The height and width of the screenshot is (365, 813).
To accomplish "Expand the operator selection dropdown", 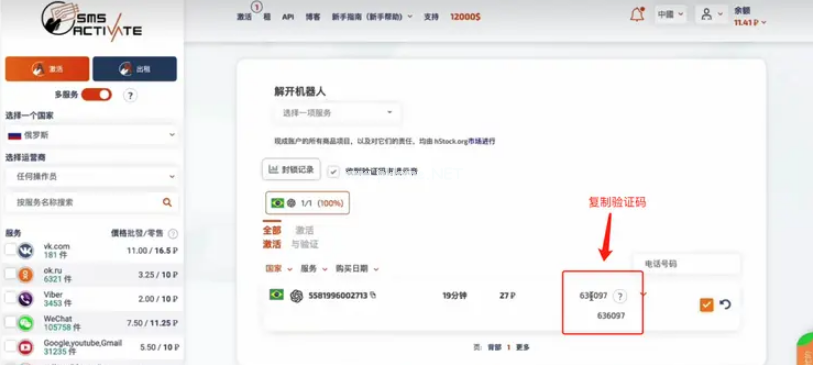I will [91, 177].
